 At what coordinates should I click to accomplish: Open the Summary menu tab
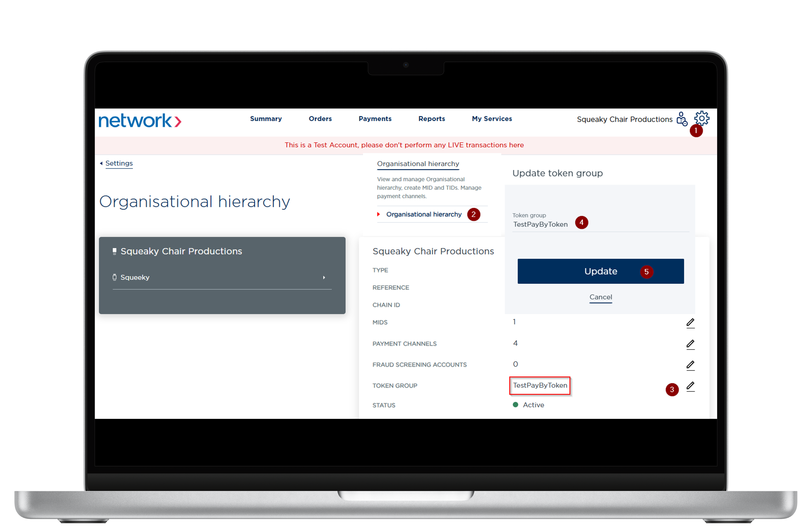point(266,119)
